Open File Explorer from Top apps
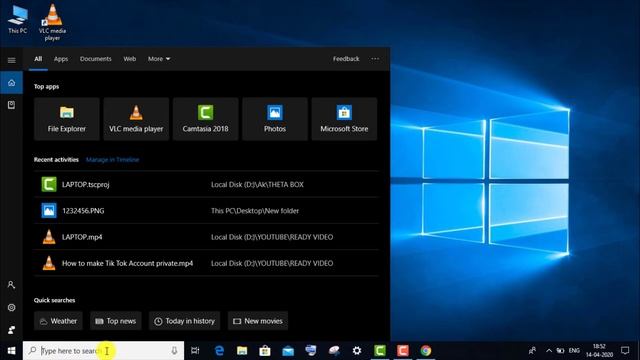Viewport: 640px width, 360px height. pos(67,119)
